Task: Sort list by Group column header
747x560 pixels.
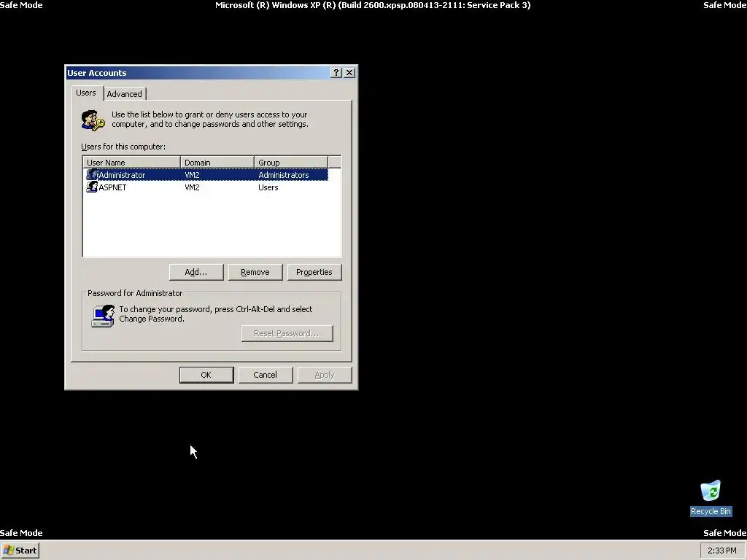Action: [x=291, y=163]
